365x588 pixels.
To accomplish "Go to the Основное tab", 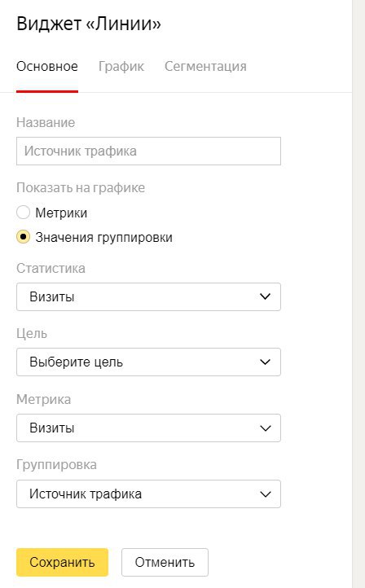I will [47, 67].
